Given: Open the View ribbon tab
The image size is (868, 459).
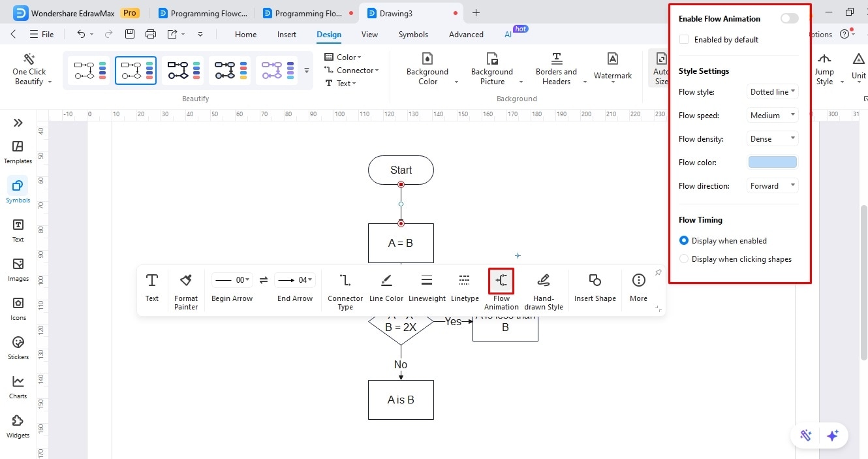Looking at the screenshot, I should click(x=369, y=35).
